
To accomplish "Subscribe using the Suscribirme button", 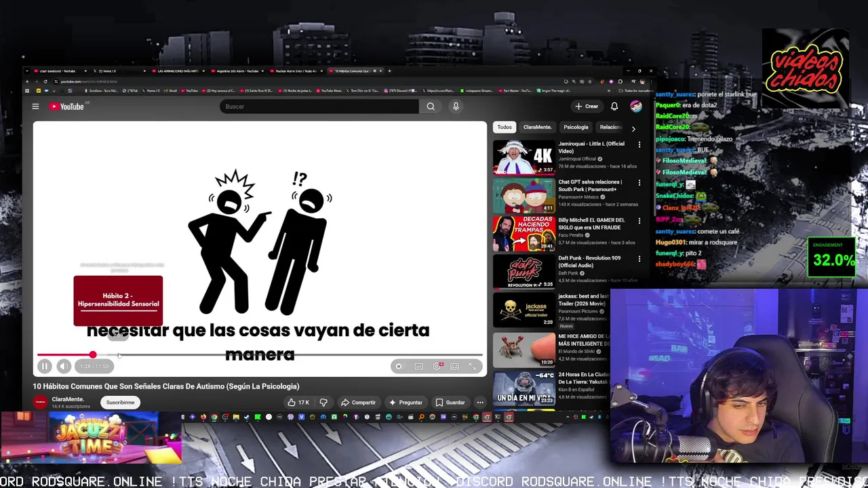I will (x=120, y=403).
